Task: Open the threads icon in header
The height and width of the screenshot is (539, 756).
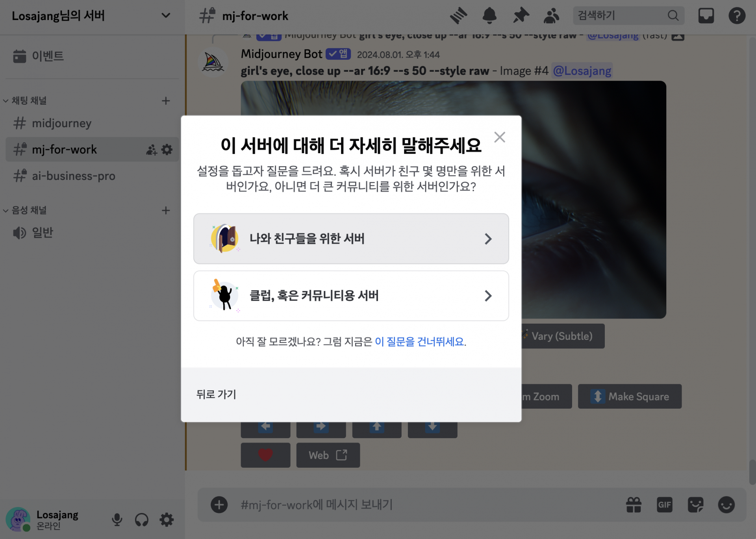Action: coord(458,16)
